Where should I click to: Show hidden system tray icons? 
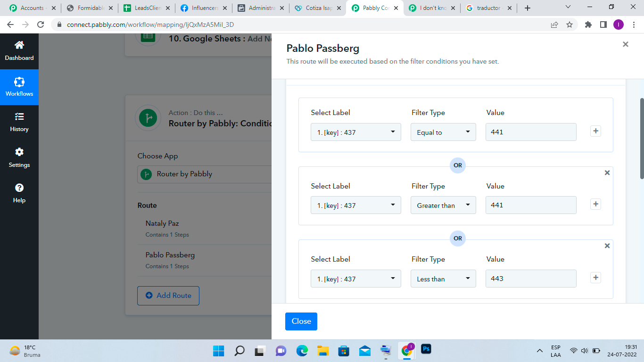540,351
